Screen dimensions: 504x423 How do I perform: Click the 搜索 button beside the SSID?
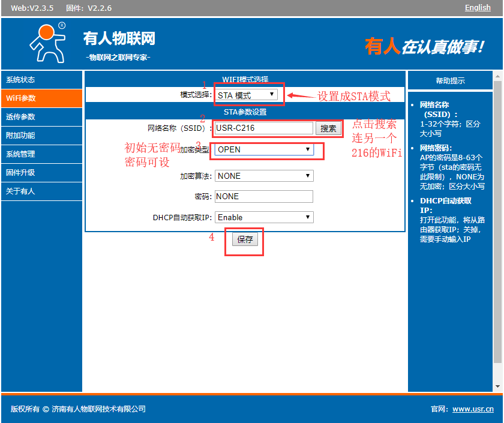coord(328,128)
